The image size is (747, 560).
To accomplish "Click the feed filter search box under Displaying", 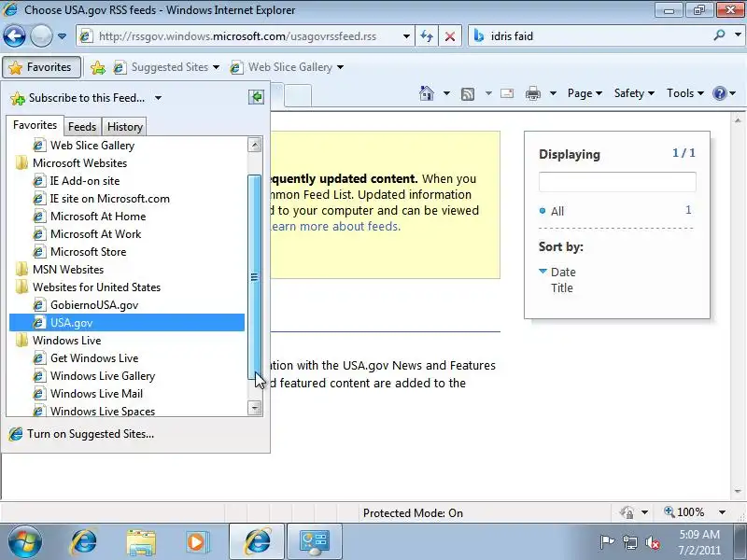I will [617, 182].
